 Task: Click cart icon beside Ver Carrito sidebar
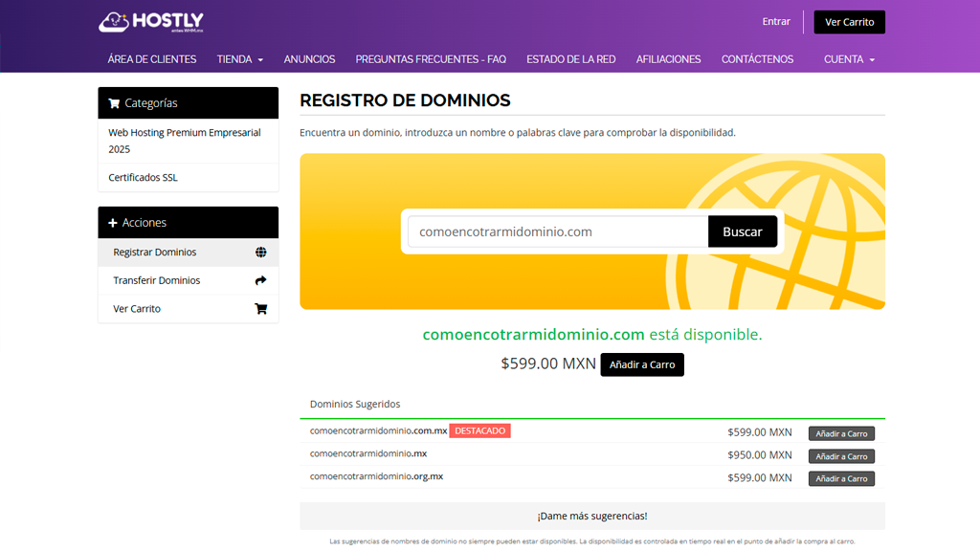pyautogui.click(x=260, y=309)
